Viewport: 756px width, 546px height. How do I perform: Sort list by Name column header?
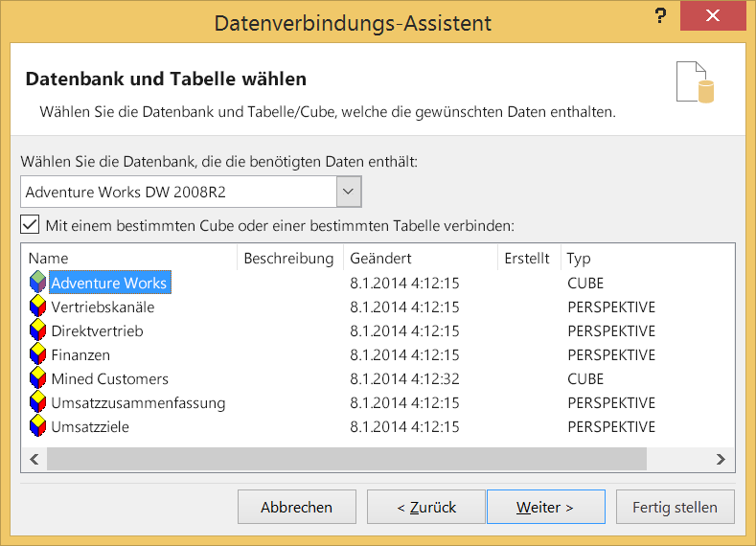[x=128, y=259]
